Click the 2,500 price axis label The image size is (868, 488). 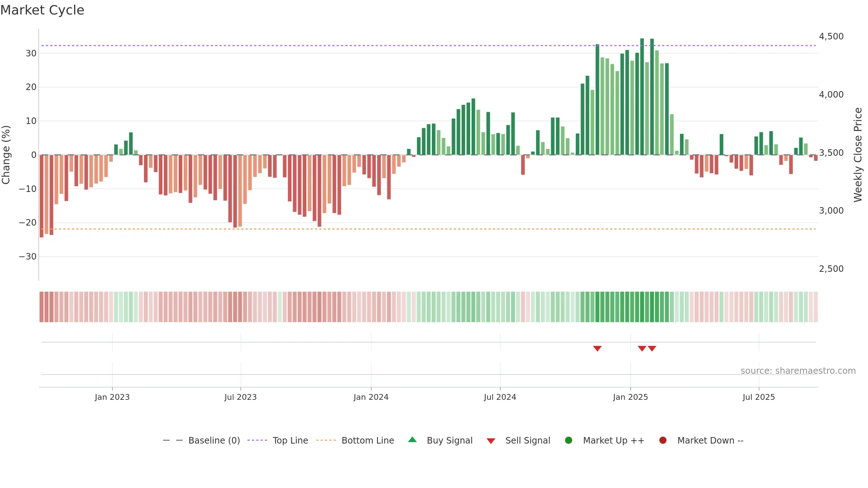831,269
